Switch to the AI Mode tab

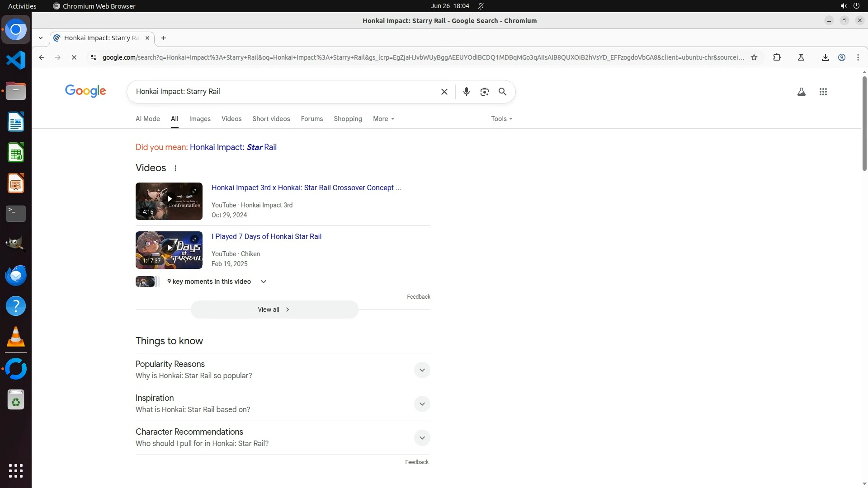pos(148,119)
